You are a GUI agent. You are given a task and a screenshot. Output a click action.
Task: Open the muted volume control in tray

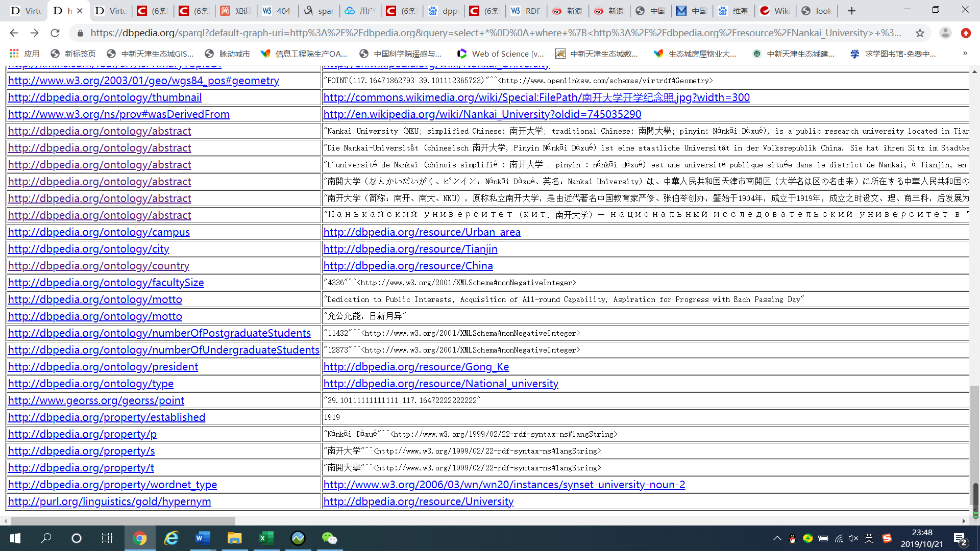853,538
